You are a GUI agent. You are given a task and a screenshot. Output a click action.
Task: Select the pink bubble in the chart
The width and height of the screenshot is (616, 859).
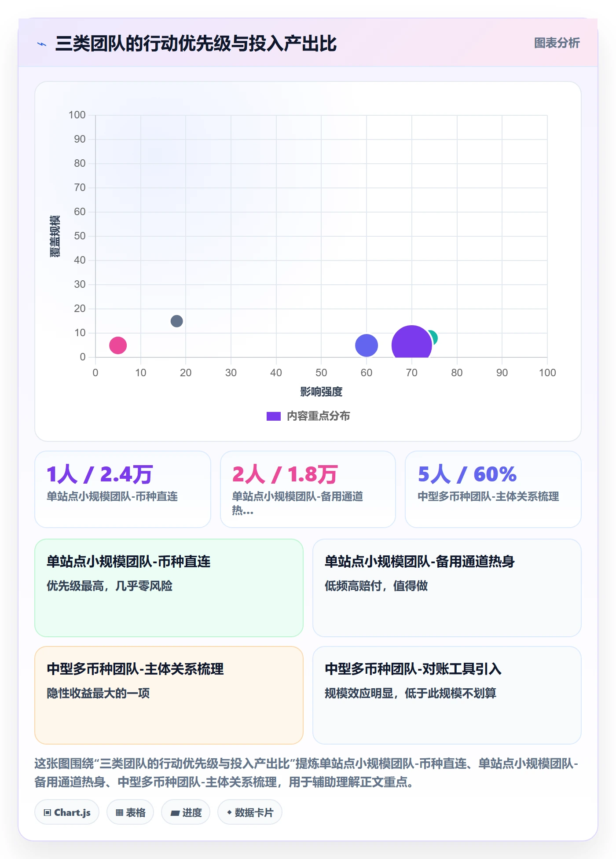118,345
